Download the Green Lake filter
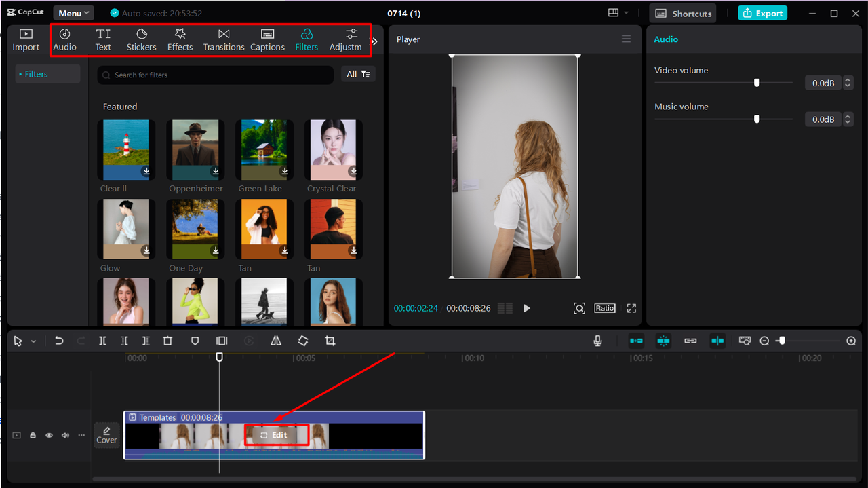The height and width of the screenshot is (488, 868). pyautogui.click(x=284, y=172)
